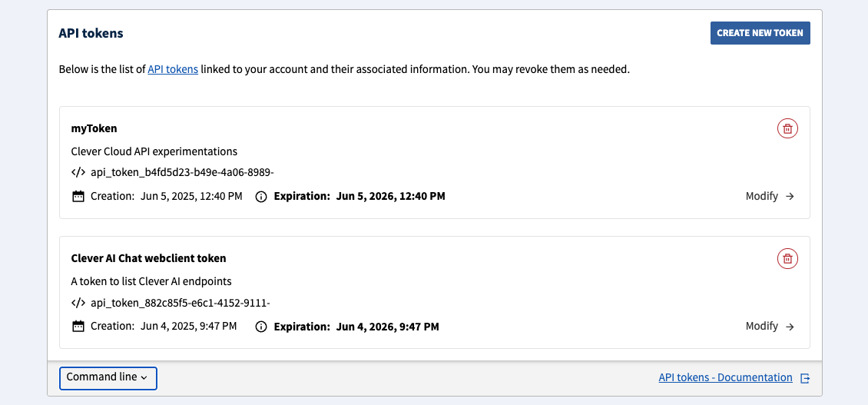Click the code icon beside api_token_882c85f5
The width and height of the screenshot is (868, 405).
[78, 303]
